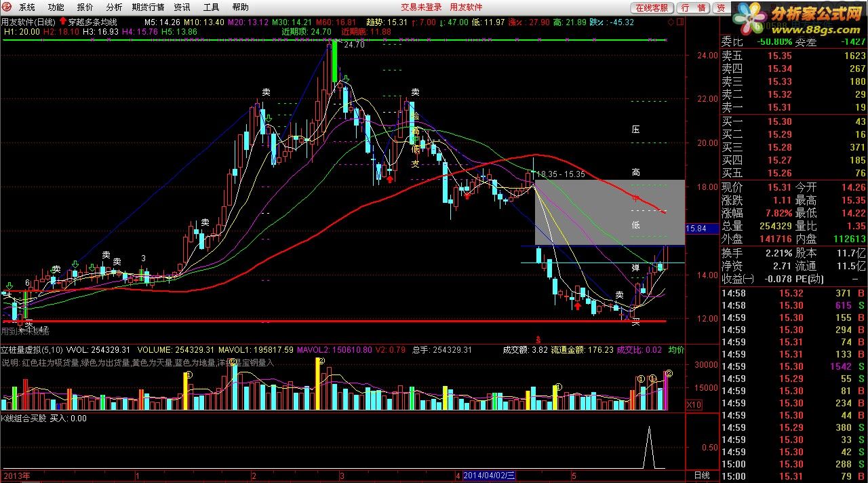Open the 功能 menu
Image resolution: width=868 pixels, height=483 pixels.
pyautogui.click(x=56, y=7)
